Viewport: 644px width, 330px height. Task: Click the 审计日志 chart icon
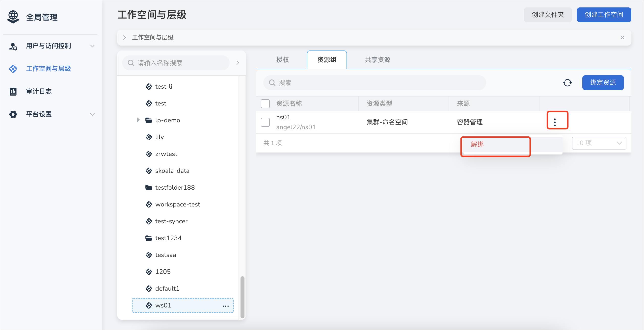click(x=13, y=91)
